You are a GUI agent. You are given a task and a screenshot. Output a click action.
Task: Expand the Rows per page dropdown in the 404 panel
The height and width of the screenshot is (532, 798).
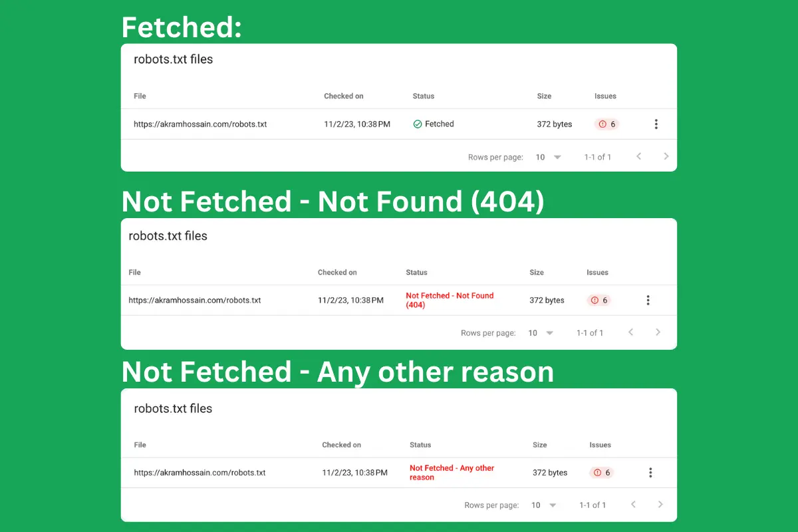coord(541,333)
